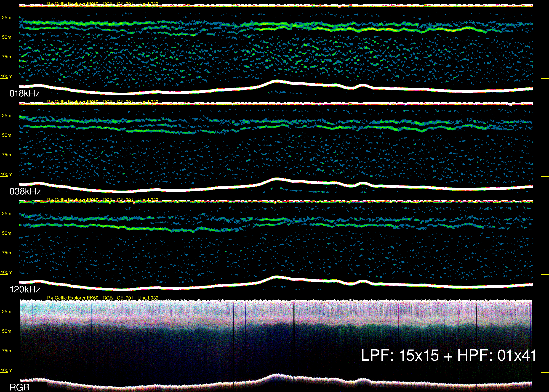
Task: Click the RGB panel title text 'RV Celtic Explorer EK60'
Action: point(73,298)
